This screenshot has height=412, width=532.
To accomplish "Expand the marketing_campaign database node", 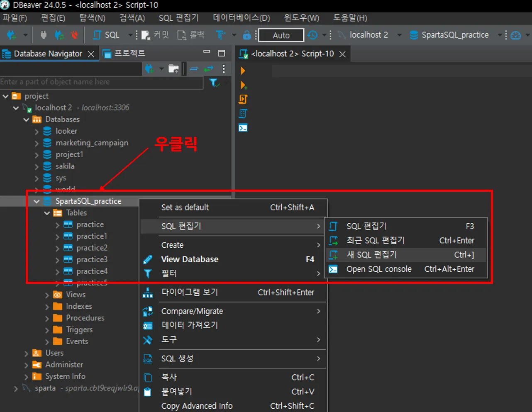I will 37,143.
